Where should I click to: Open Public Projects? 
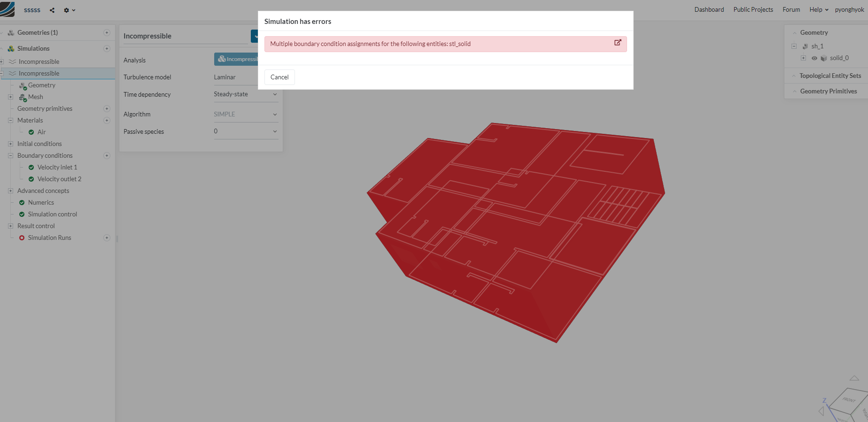point(753,10)
